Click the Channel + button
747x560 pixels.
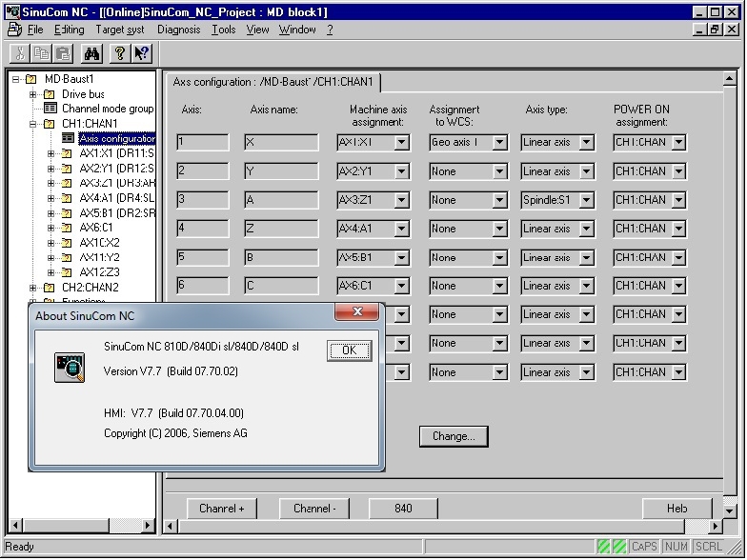(221, 509)
